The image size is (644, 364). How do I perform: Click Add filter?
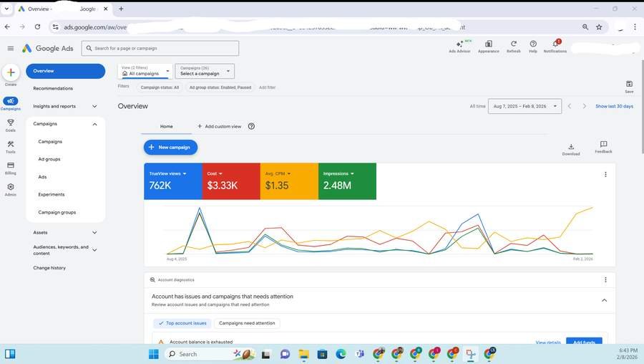(267, 87)
